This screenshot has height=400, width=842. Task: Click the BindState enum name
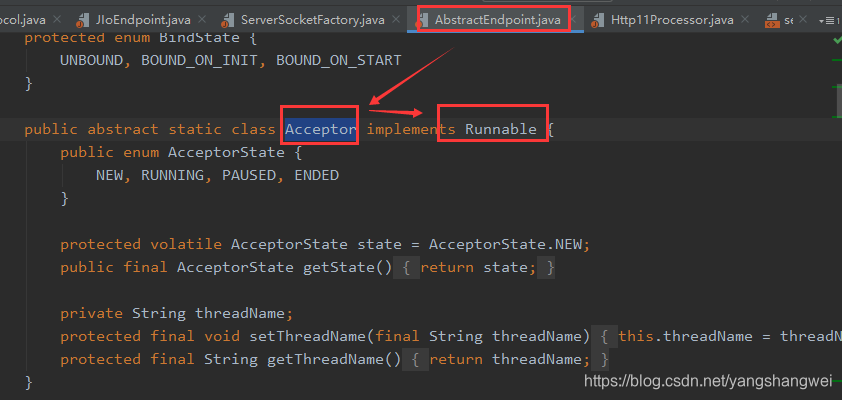tap(199, 38)
